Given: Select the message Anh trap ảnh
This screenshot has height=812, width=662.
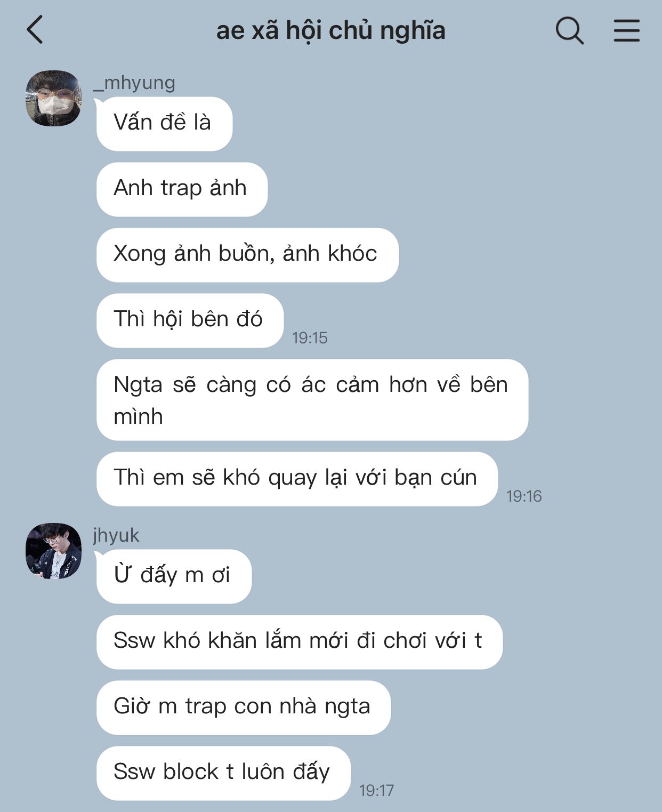Looking at the screenshot, I should [182, 189].
